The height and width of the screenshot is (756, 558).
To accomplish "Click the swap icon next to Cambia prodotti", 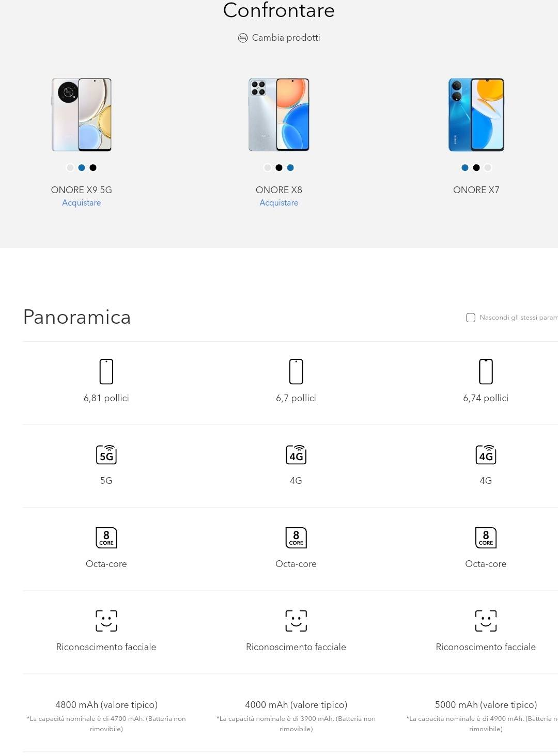I will (x=242, y=37).
